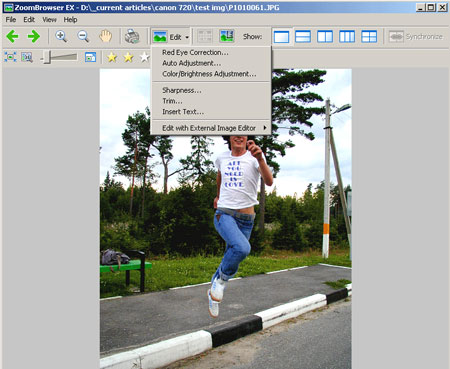The height and width of the screenshot is (369, 450).
Task: Click the Synchronize button
Action: tap(416, 37)
